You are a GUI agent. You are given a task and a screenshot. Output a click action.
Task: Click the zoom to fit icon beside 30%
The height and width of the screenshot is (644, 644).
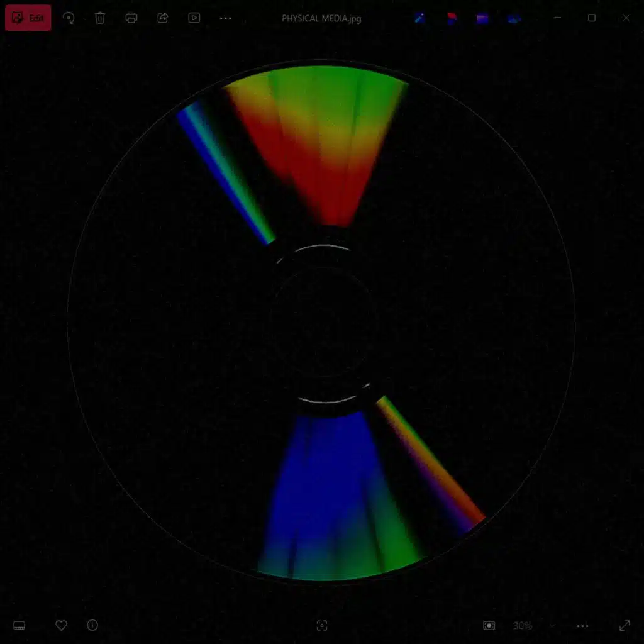(x=489, y=626)
